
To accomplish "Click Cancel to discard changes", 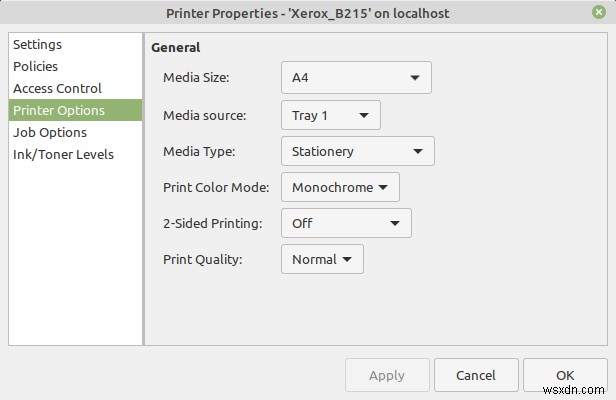I will pyautogui.click(x=475, y=375).
